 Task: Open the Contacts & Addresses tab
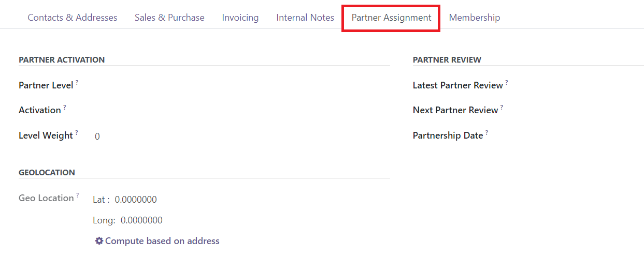pos(73,18)
